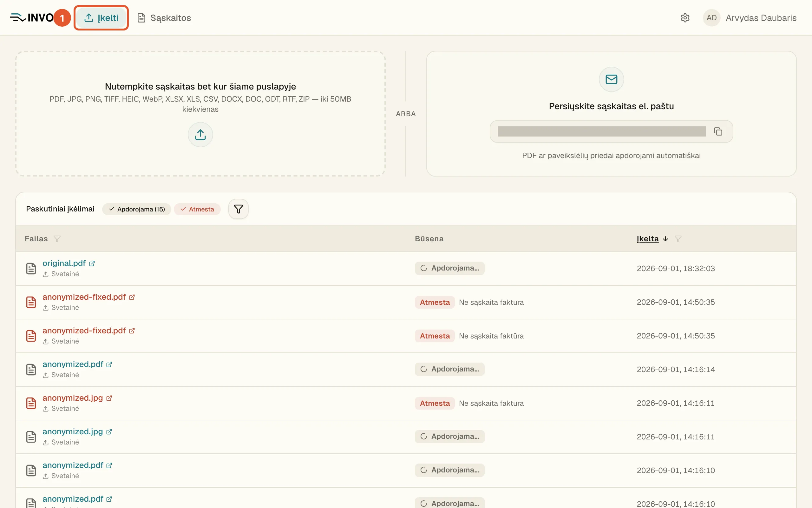The height and width of the screenshot is (508, 812).
Task: Click the redacted email address field
Action: (x=602, y=131)
